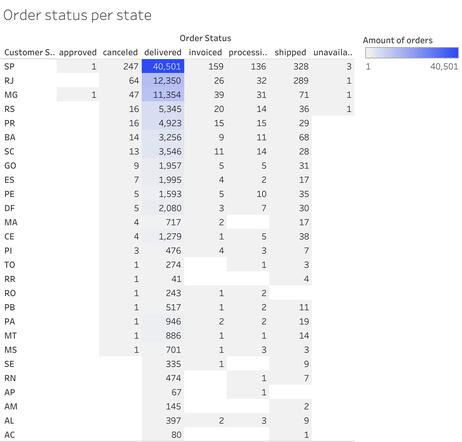Select the AC state row label
462x442 pixels.
(9, 435)
